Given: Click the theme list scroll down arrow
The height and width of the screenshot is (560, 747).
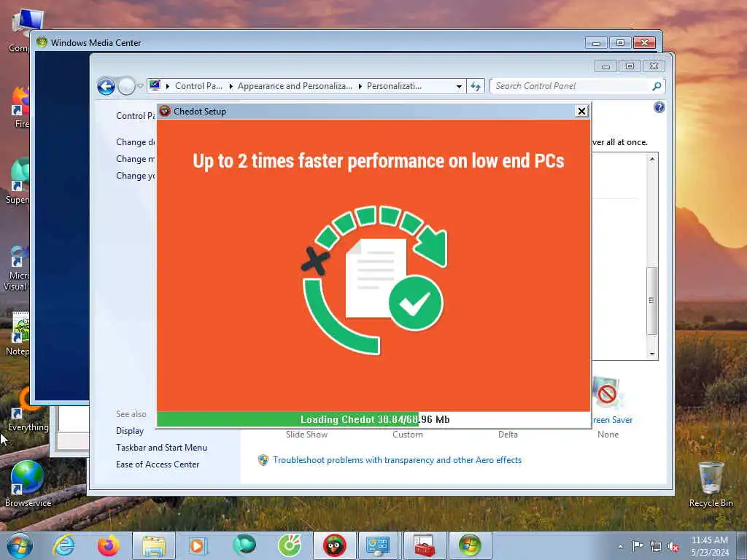Looking at the screenshot, I should point(651,354).
